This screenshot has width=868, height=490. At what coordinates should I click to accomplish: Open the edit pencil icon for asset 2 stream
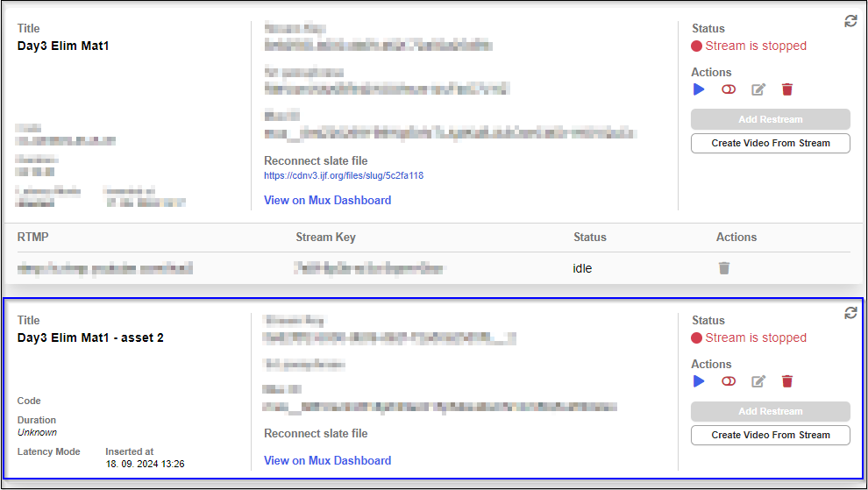click(758, 381)
